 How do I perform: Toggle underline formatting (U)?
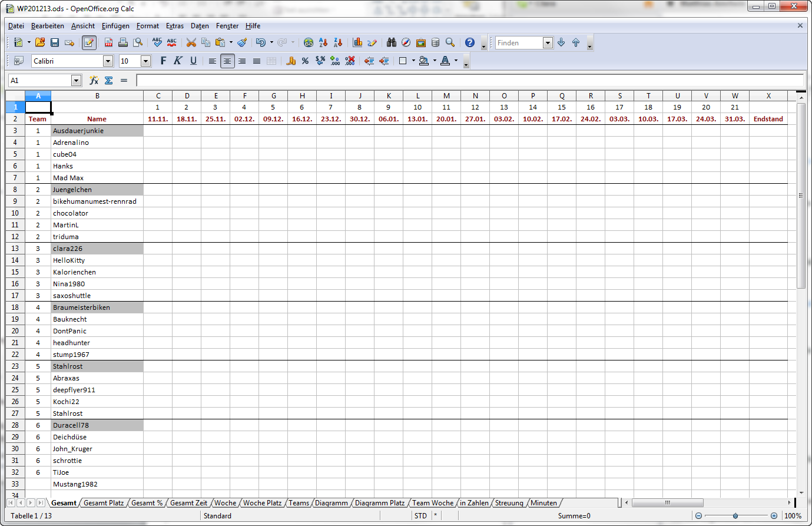(193, 61)
